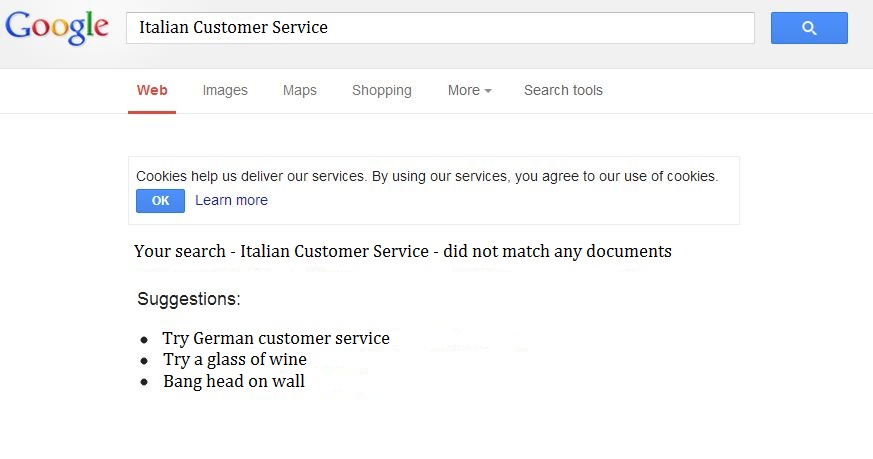Click the cookies help us deliver text
The image size is (873, 459).
click(427, 176)
